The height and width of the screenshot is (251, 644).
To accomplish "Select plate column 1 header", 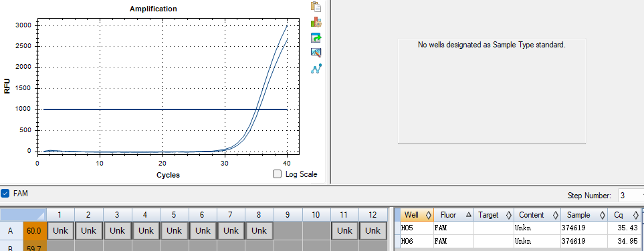I will 60,215.
